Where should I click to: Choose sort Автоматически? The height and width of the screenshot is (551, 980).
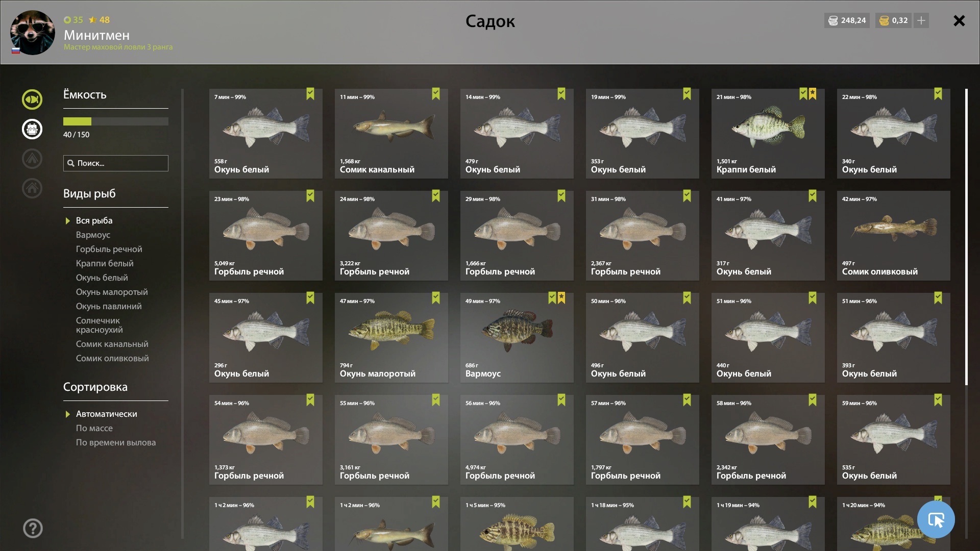coord(107,414)
